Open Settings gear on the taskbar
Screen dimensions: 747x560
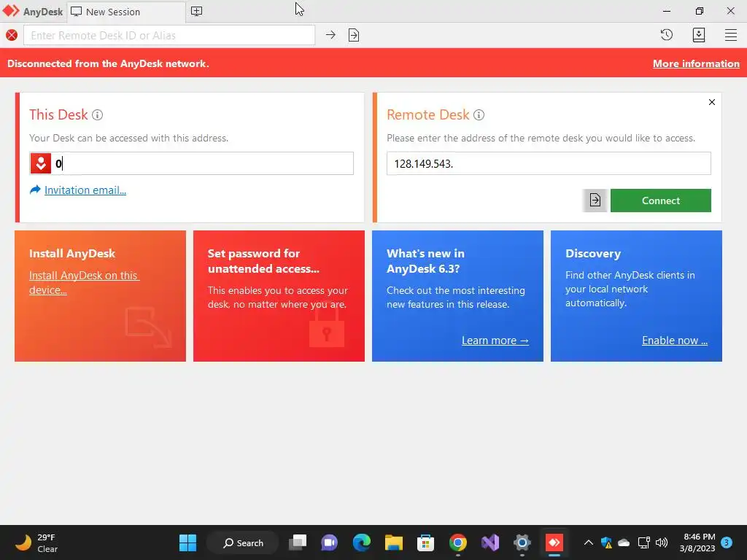click(x=522, y=542)
